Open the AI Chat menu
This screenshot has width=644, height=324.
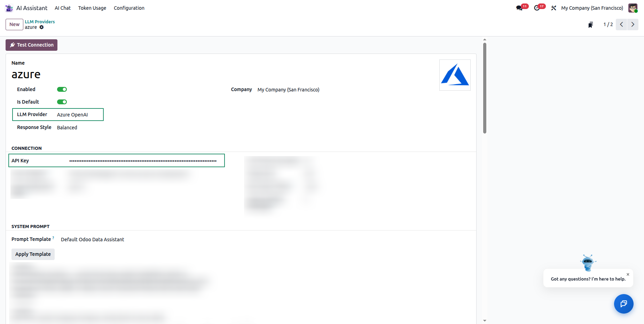click(x=63, y=8)
